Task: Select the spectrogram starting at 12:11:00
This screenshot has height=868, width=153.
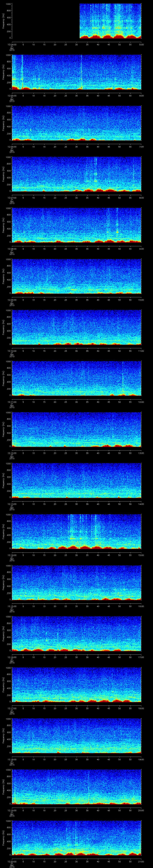Action: pos(77,378)
